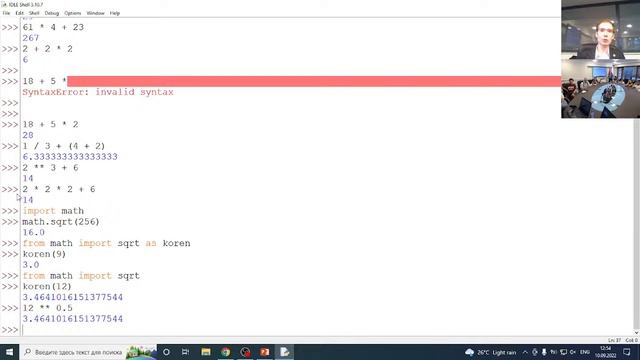
Task: Open the Options menu
Action: click(73, 13)
